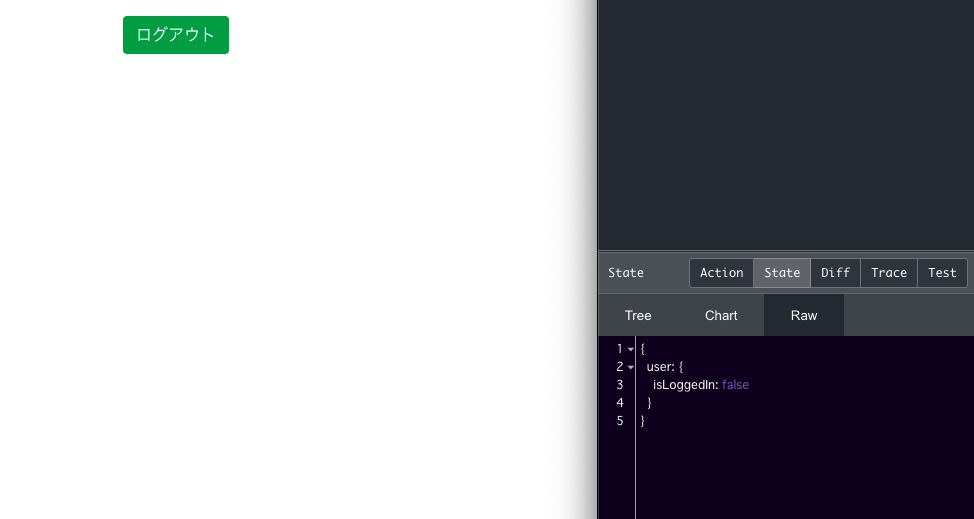Click the empty space right of the Raw tab
The height and width of the screenshot is (519, 974).
pyautogui.click(x=908, y=315)
